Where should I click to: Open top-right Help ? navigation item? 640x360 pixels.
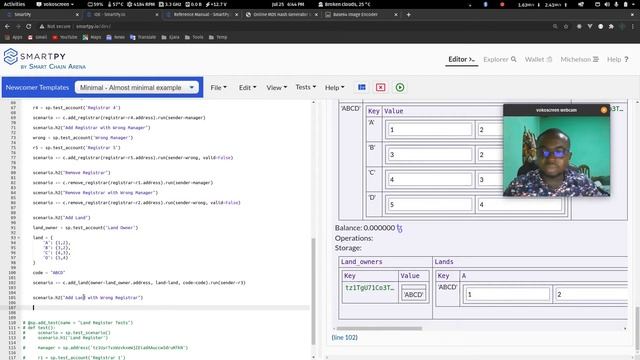click(617, 60)
